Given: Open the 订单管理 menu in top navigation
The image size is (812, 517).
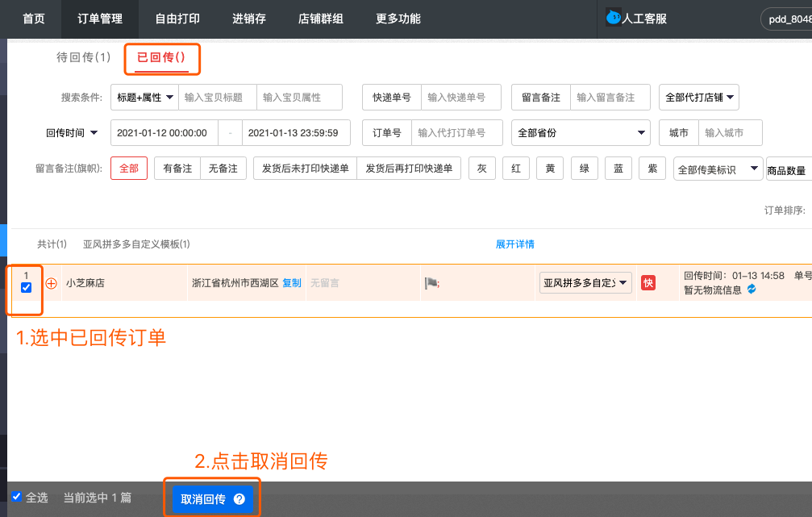Looking at the screenshot, I should coord(100,19).
